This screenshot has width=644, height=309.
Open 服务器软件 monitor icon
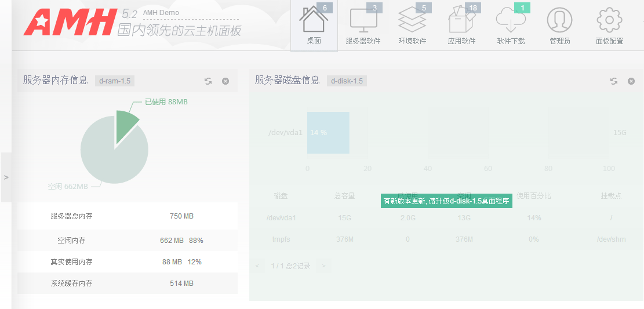point(363,21)
